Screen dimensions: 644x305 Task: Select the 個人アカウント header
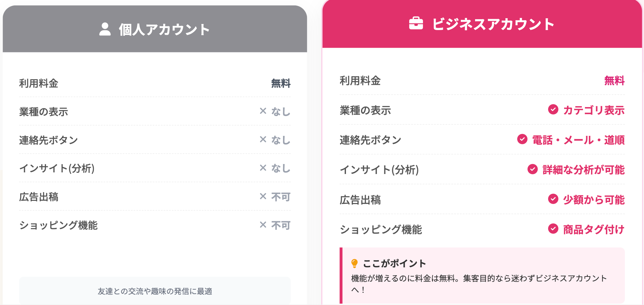tap(164, 29)
